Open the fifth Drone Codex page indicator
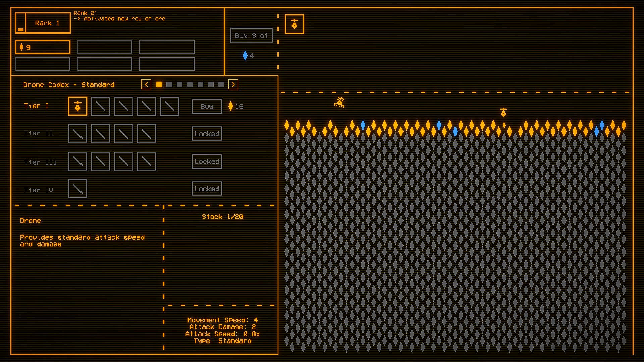Image resolution: width=644 pixels, height=362 pixels. [201, 84]
